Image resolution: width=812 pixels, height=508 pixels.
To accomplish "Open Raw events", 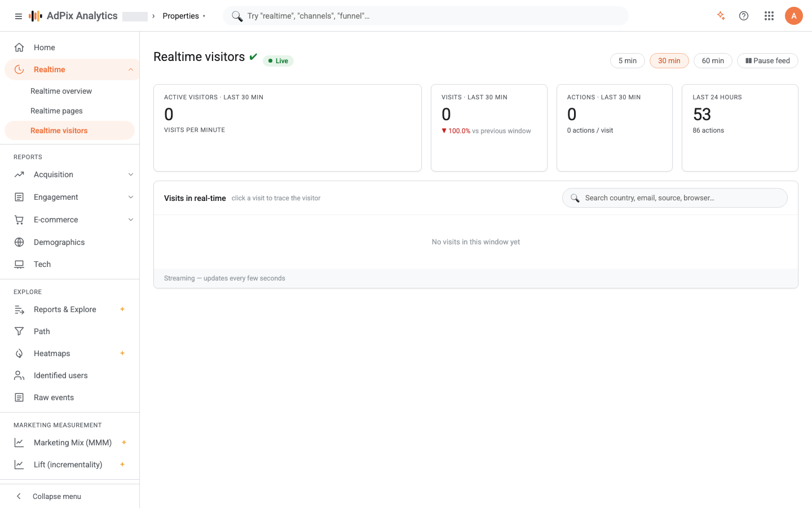I will pos(70,397).
